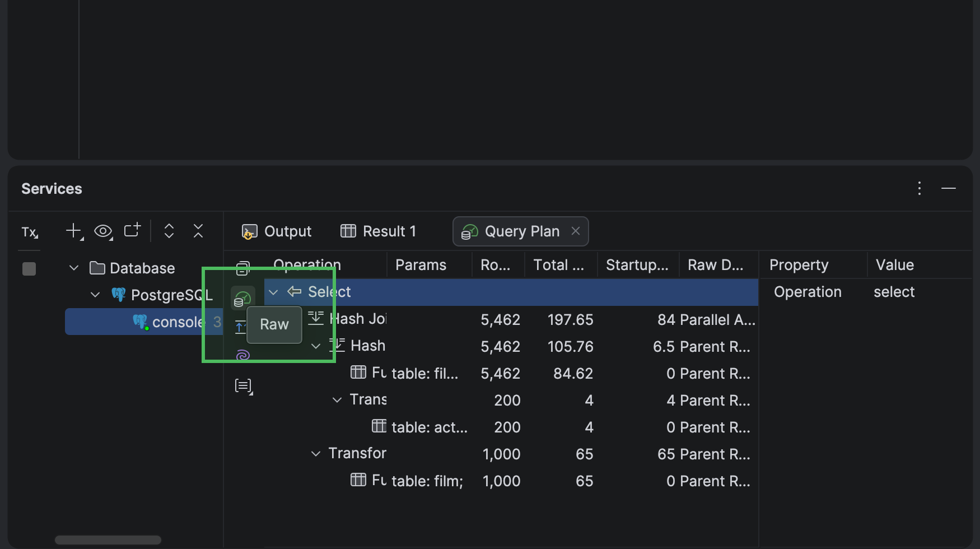The height and width of the screenshot is (549, 980).
Task: Click the table icon in table: film; row
Action: (358, 480)
